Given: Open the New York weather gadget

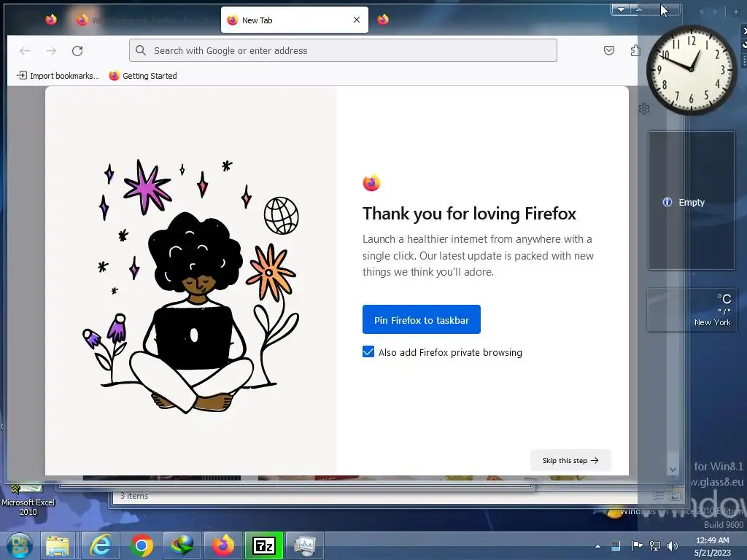Looking at the screenshot, I should tap(692, 310).
